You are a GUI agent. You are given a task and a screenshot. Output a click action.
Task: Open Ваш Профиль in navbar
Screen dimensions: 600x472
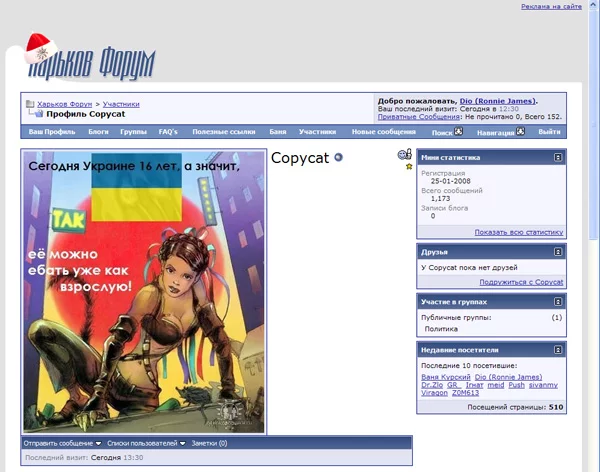click(x=52, y=132)
